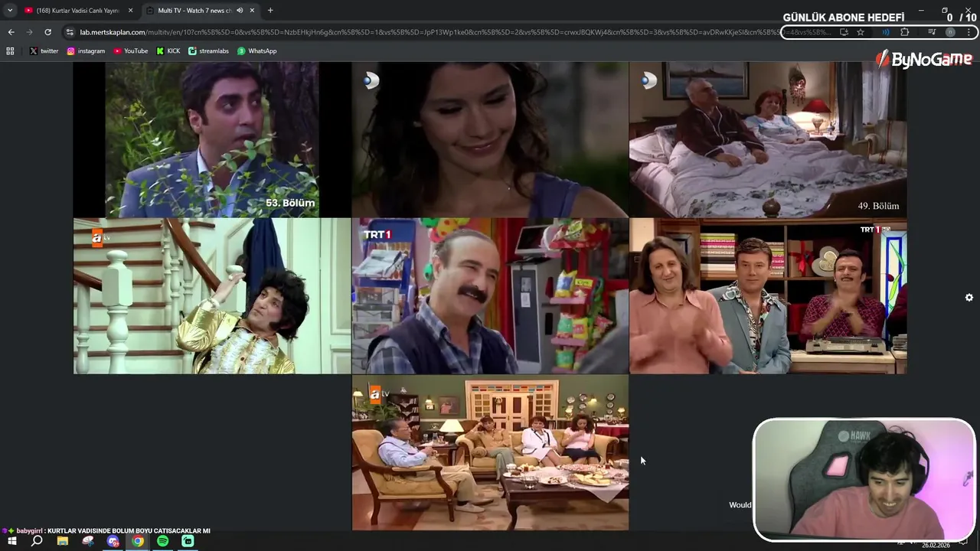Open the WhatsApp bookmark
Image resolution: width=980 pixels, height=551 pixels.
pos(257,51)
